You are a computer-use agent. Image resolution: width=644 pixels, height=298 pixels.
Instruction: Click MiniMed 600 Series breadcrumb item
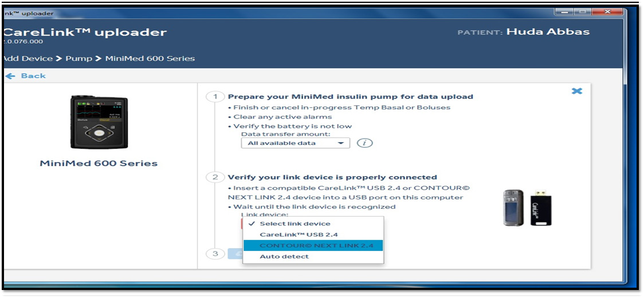point(150,58)
